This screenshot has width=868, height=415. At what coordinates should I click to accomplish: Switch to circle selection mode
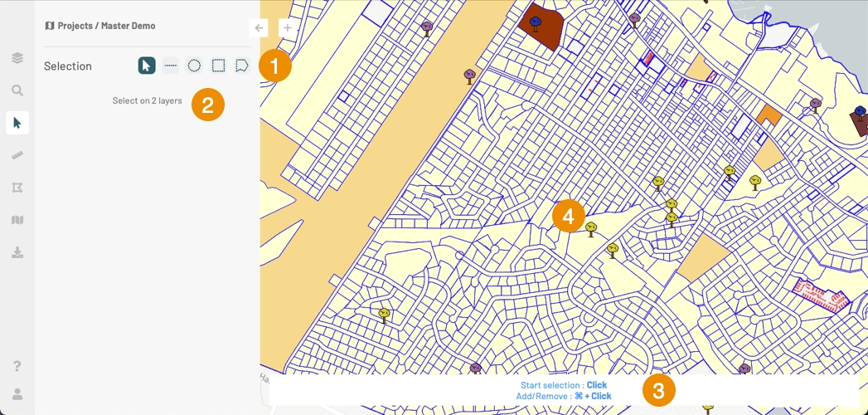194,66
